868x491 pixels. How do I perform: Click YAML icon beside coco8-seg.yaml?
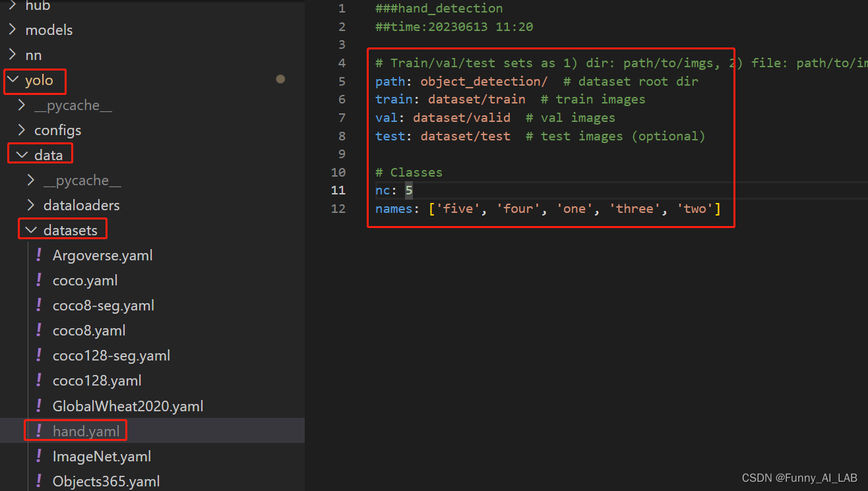click(x=39, y=306)
